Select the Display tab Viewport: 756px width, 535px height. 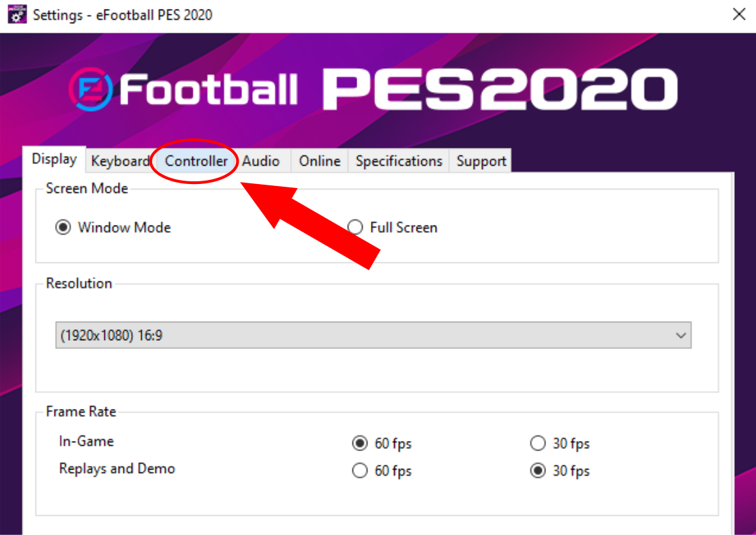55,159
